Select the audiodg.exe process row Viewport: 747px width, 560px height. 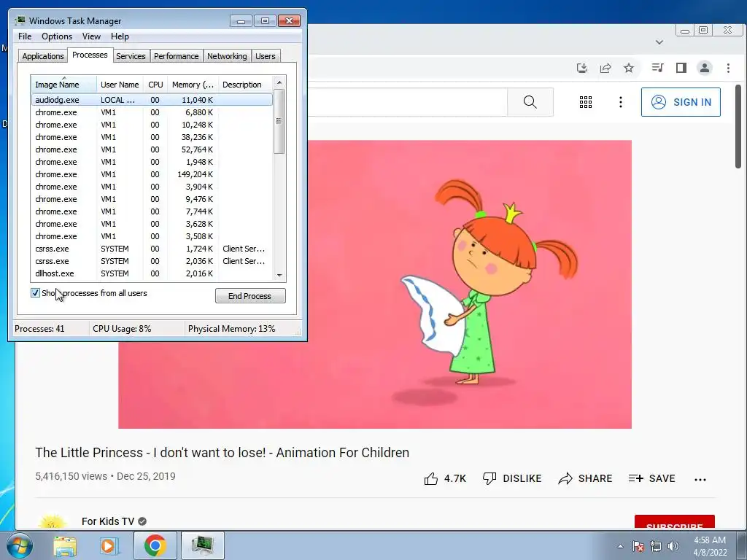(x=152, y=100)
